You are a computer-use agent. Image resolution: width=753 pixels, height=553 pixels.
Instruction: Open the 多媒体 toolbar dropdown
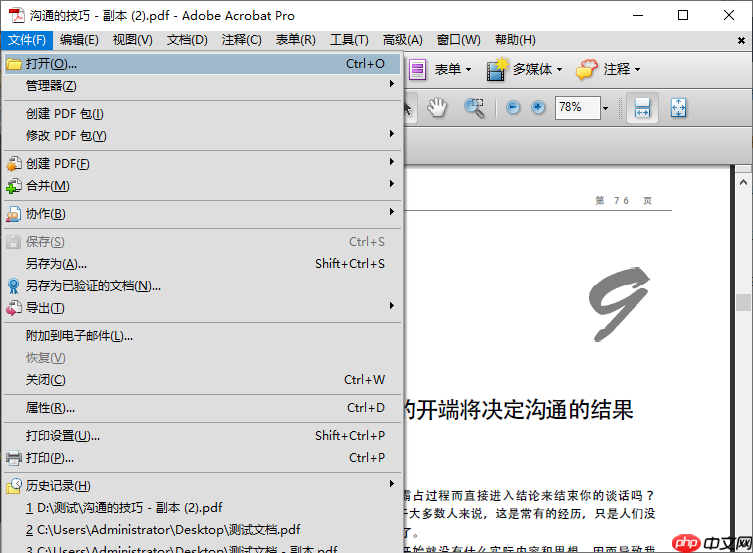524,69
